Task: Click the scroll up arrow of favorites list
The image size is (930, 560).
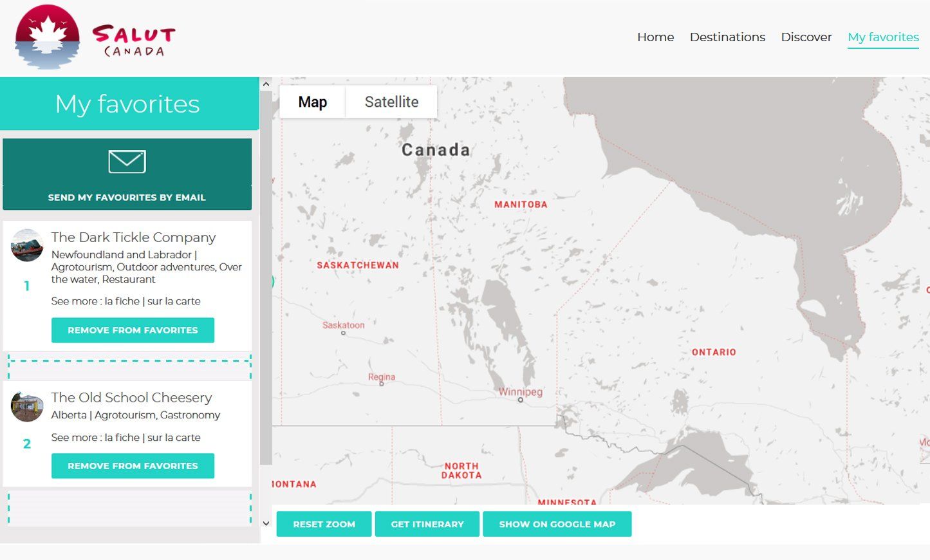Action: tap(266, 84)
